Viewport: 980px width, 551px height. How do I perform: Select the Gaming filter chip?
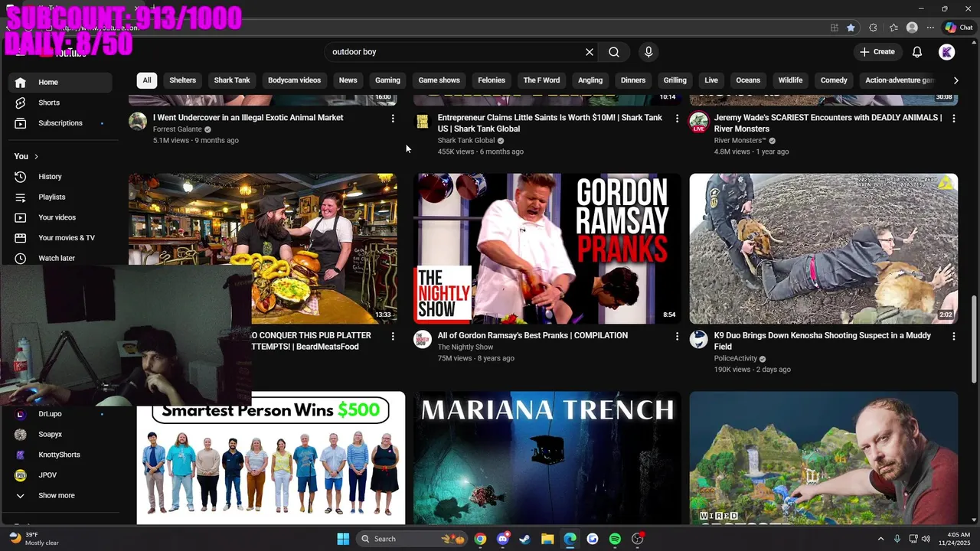click(387, 80)
